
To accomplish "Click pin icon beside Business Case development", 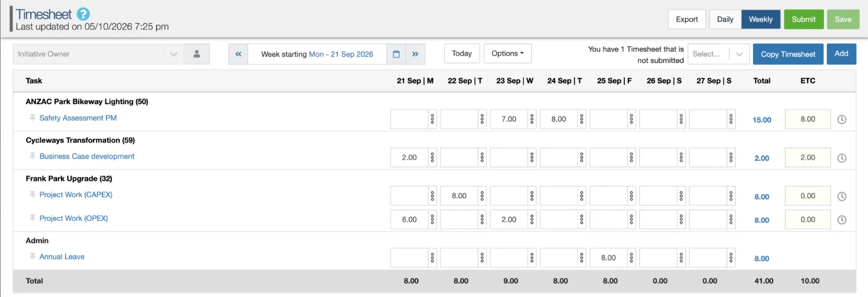I will 33,156.
